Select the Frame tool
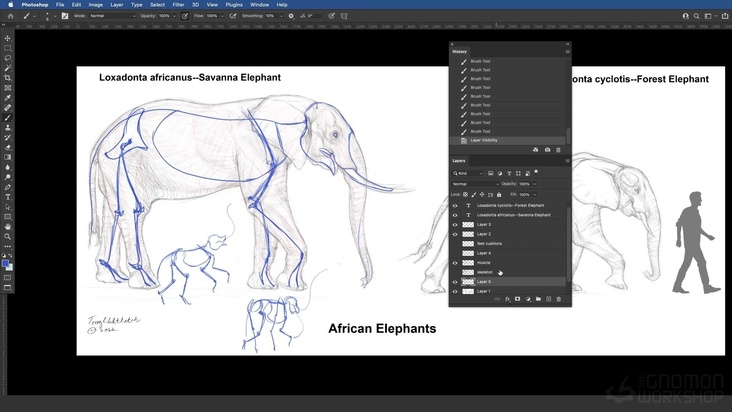The width and height of the screenshot is (732, 412). click(7, 88)
